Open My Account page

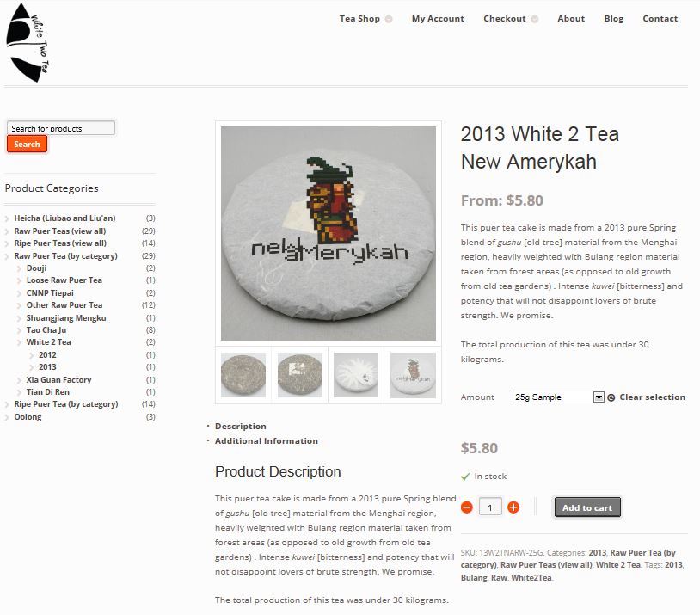click(x=438, y=19)
